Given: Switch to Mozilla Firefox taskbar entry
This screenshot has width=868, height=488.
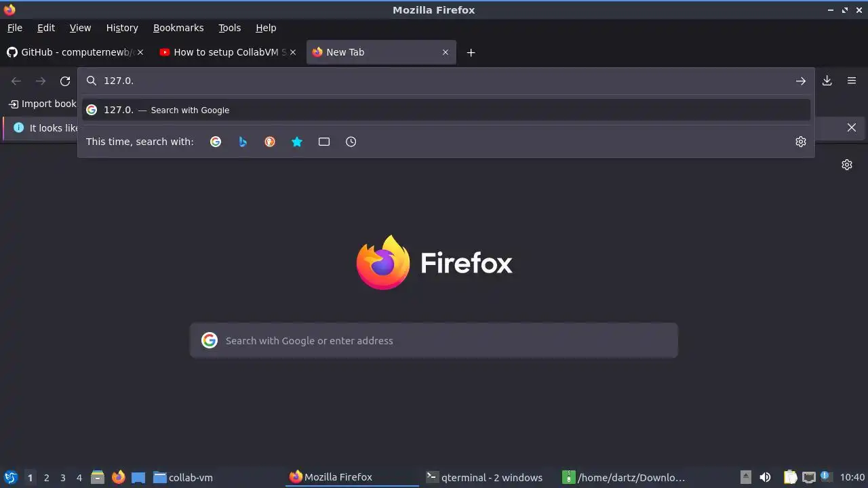Looking at the screenshot, I should (x=353, y=477).
